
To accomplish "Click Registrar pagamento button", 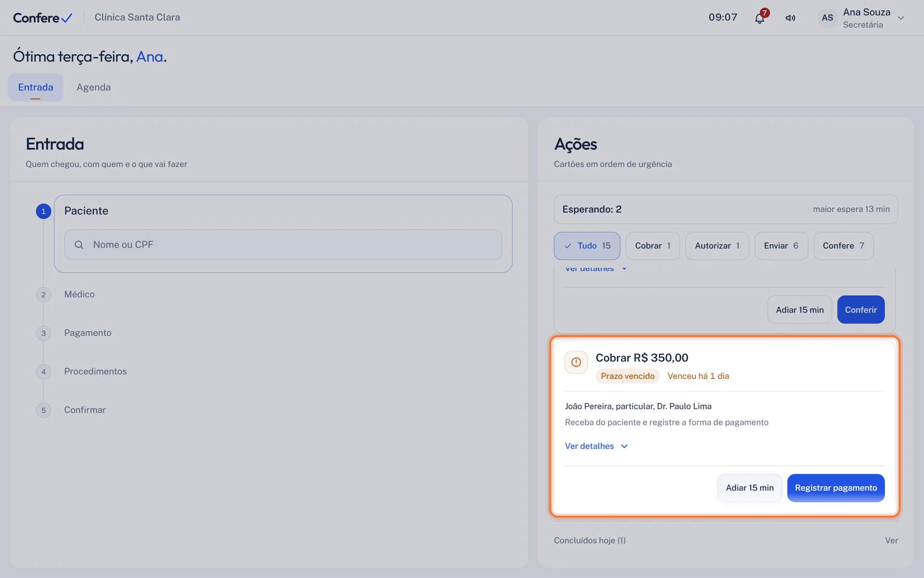I will [835, 488].
